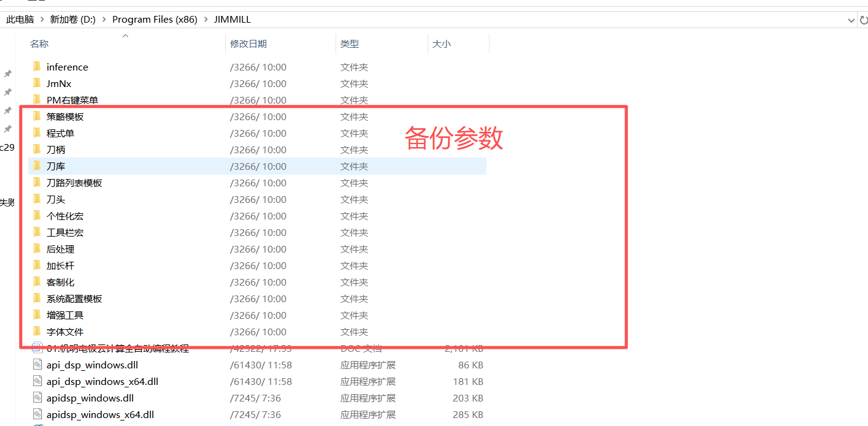This screenshot has height=426, width=868.
Task: Click the first pinned quick-access pin icon
Action: pos(8,74)
